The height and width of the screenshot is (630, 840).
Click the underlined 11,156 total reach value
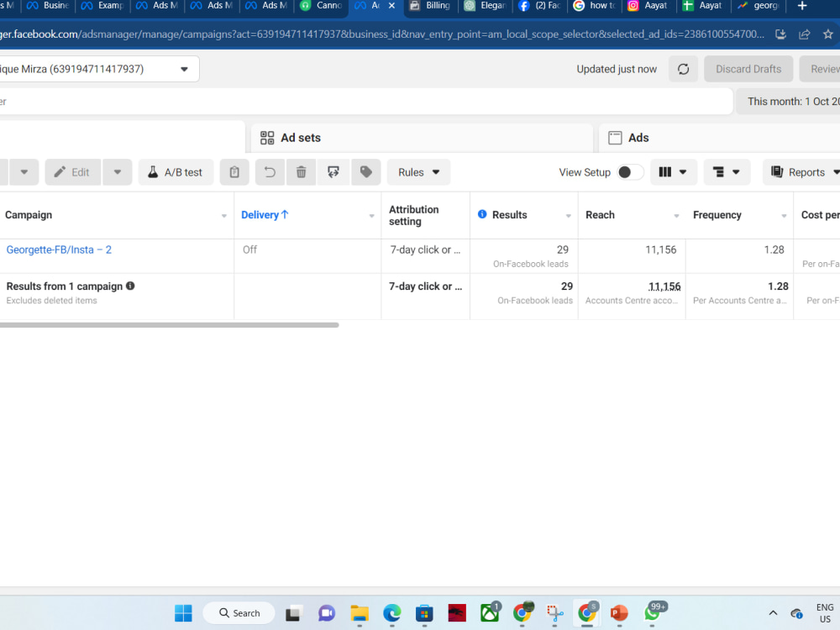click(664, 286)
